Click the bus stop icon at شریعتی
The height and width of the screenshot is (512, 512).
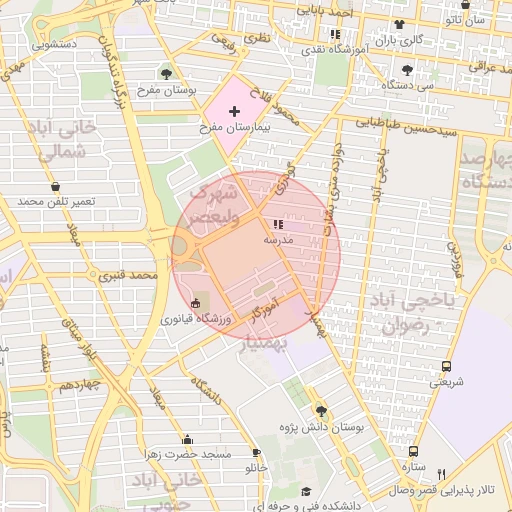click(446, 367)
